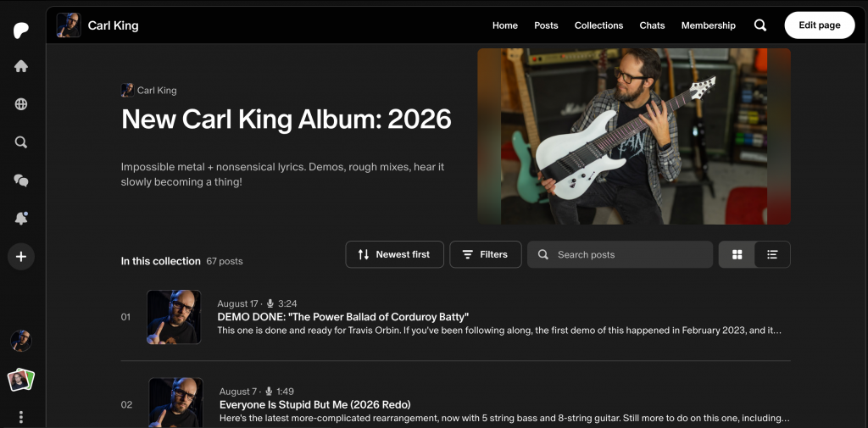Switch to list view layout
868x428 pixels.
[x=772, y=255]
